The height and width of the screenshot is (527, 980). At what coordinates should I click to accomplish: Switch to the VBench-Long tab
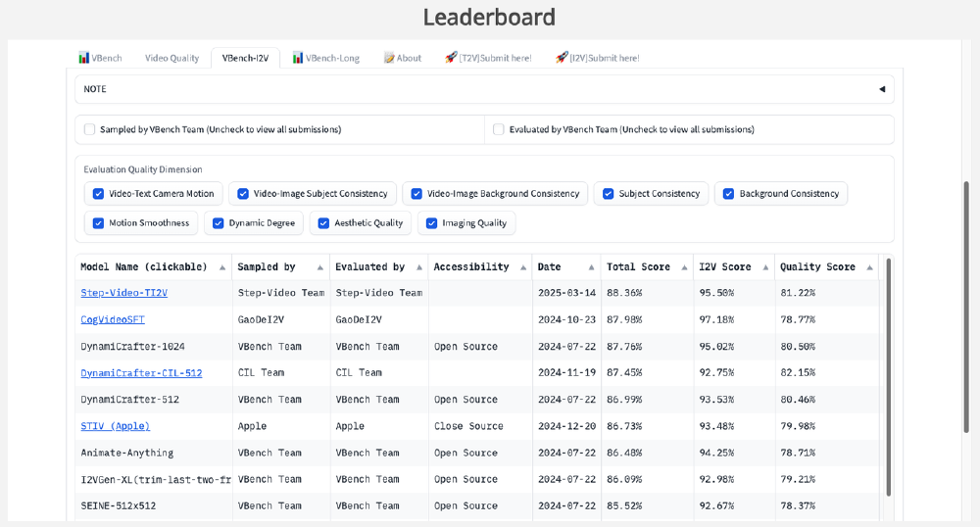point(325,59)
